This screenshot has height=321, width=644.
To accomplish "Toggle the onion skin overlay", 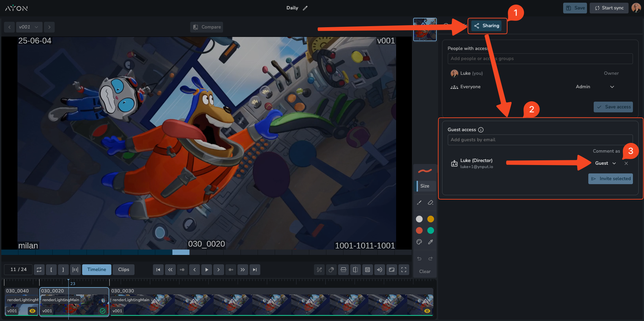I will (x=331, y=270).
